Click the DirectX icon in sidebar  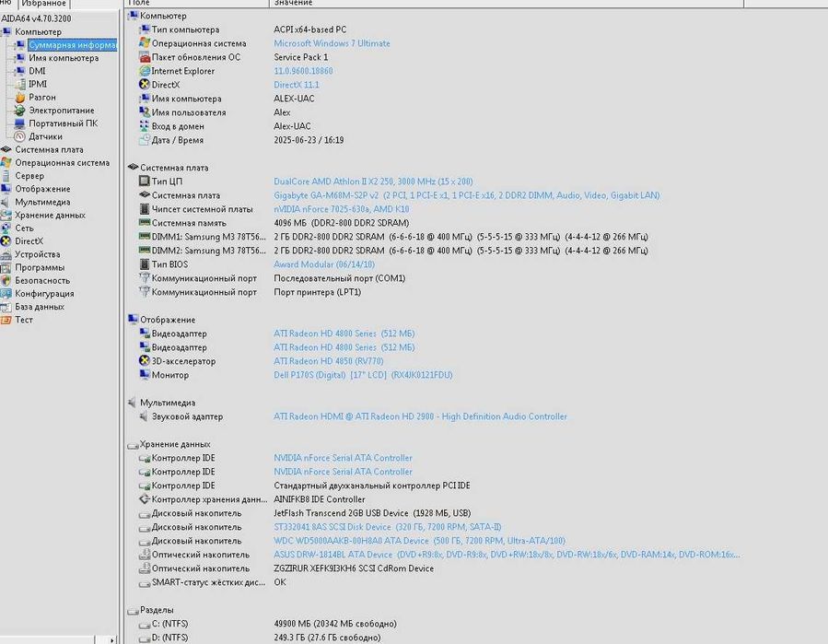(6, 240)
